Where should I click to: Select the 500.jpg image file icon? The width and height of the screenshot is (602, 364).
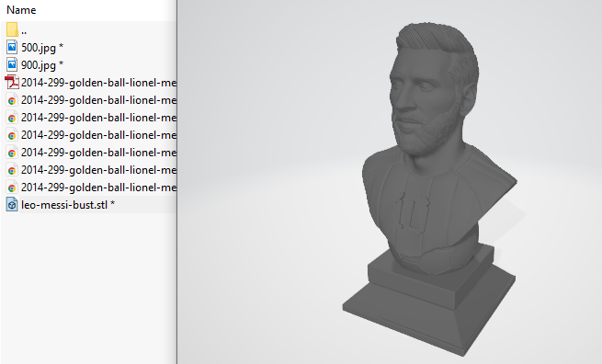[12, 47]
